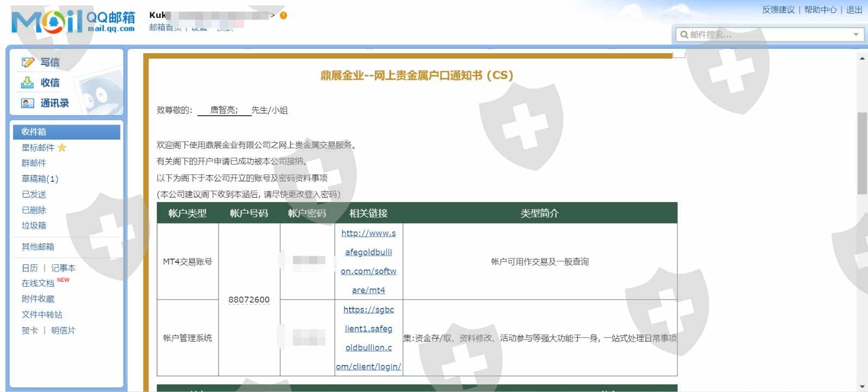Open 其他邮箱 other mailboxes

(x=38, y=246)
